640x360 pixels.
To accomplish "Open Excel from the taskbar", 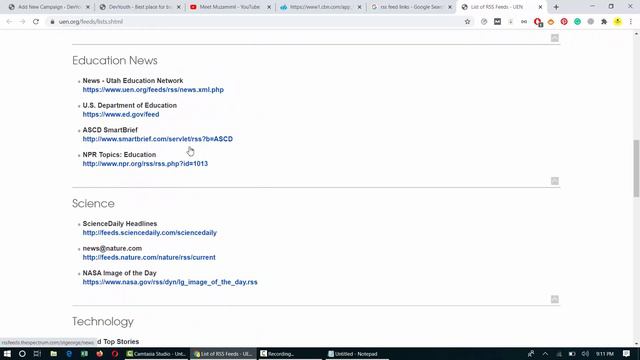I will coord(84,354).
